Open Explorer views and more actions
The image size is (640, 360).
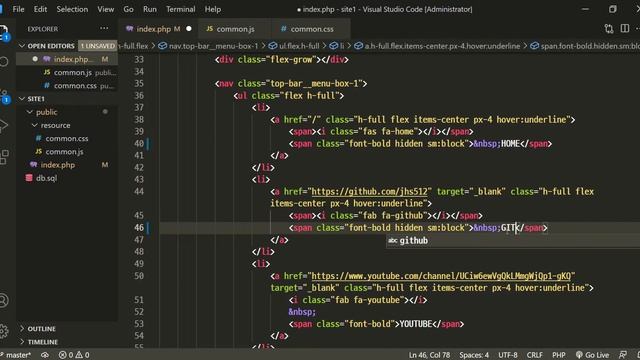pos(104,29)
